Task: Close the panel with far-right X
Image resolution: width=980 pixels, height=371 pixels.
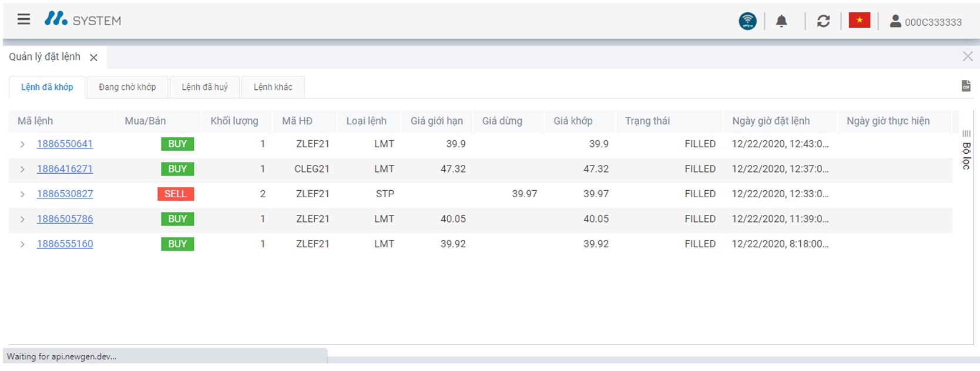Action: coord(967,56)
